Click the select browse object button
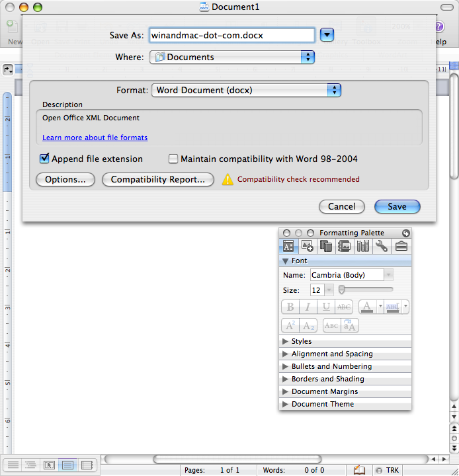The height and width of the screenshot is (476, 459). point(454,438)
